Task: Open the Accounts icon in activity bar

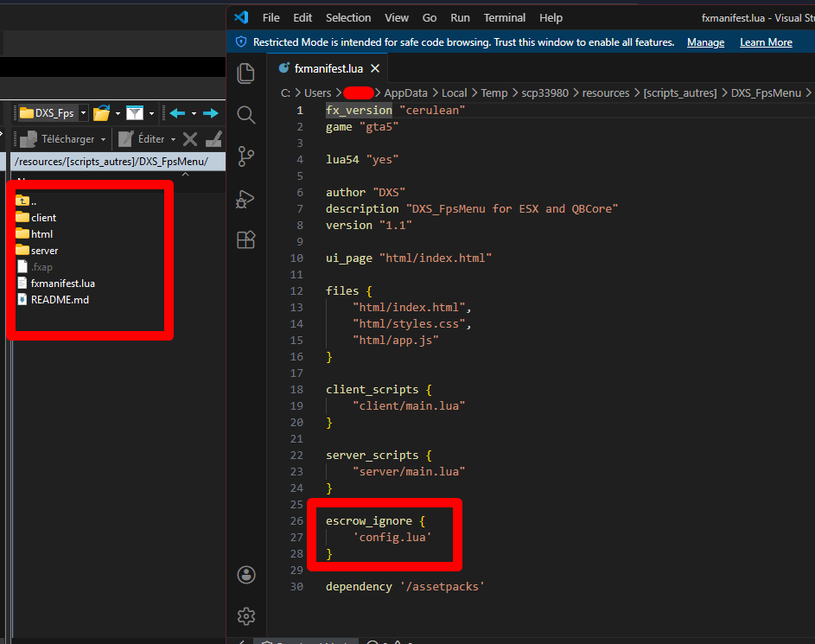Action: click(246, 575)
